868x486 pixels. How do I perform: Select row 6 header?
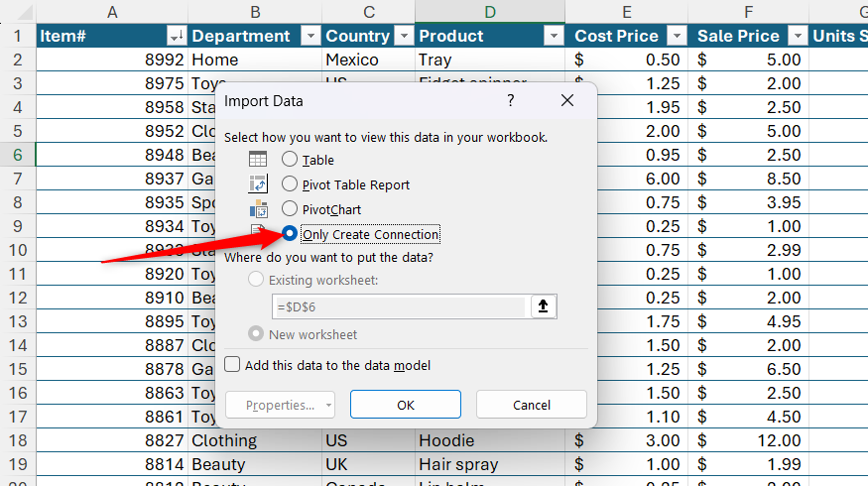coord(18,155)
